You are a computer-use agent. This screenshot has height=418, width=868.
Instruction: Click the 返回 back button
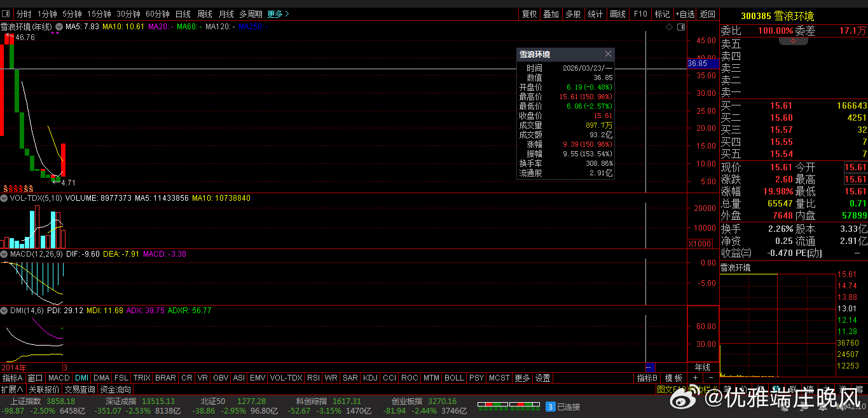tap(707, 13)
